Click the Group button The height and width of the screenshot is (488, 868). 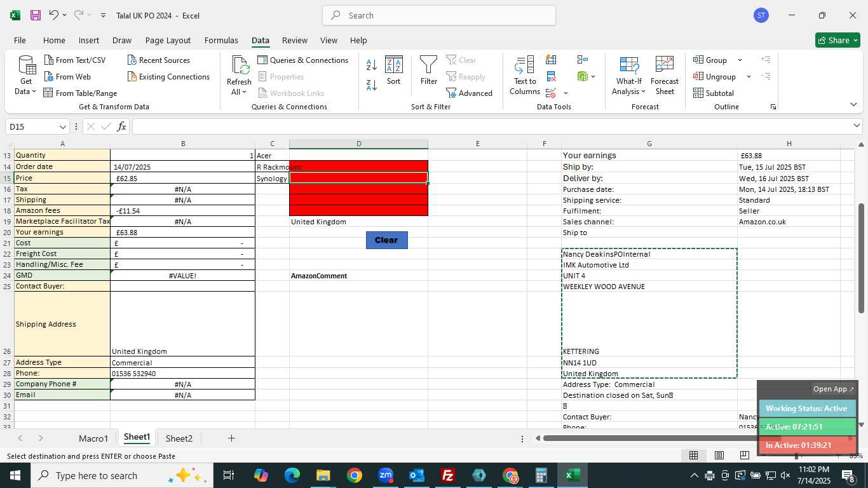[710, 60]
